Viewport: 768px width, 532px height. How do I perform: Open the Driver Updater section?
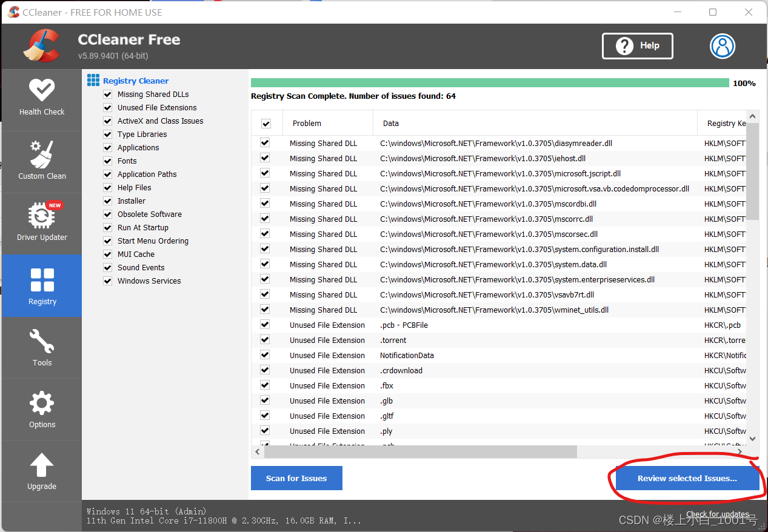point(42,224)
